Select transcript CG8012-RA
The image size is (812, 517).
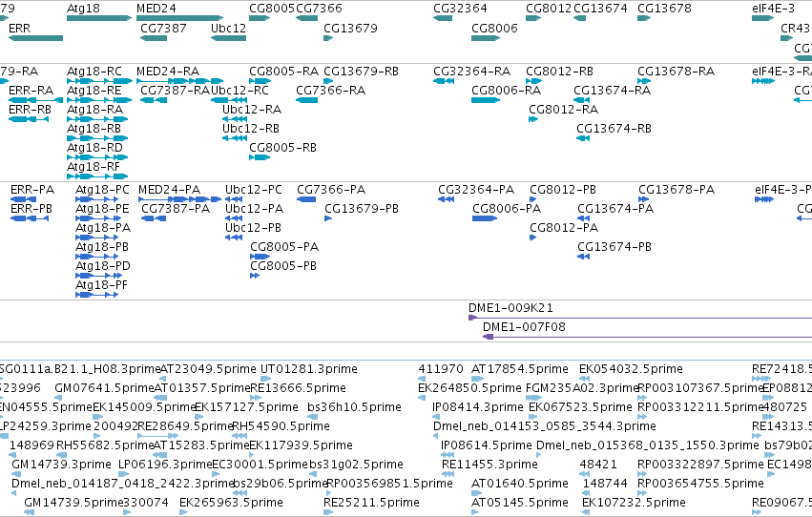pyautogui.click(x=563, y=110)
